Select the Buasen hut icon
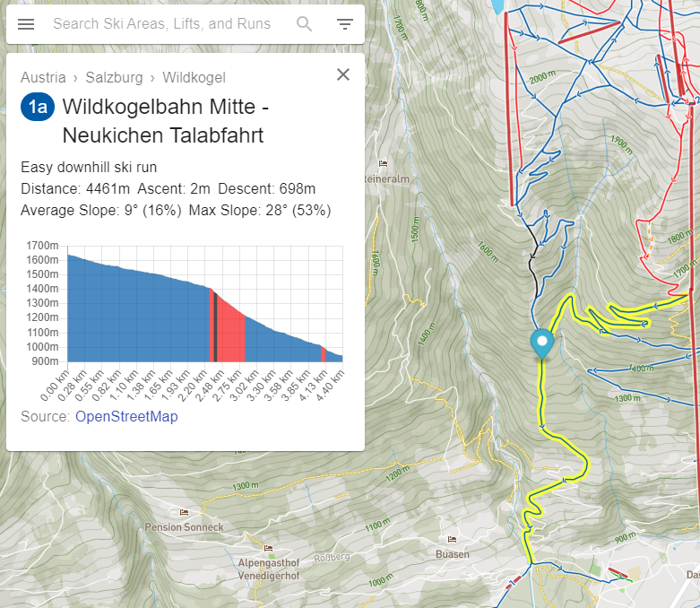 click(453, 540)
